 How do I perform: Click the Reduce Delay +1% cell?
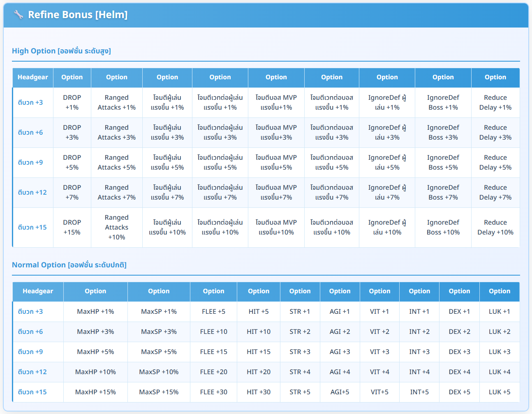coord(495,103)
